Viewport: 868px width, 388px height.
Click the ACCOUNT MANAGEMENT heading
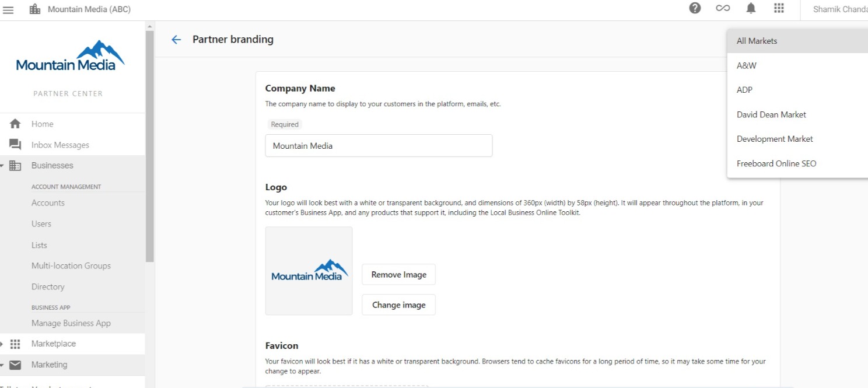(x=66, y=187)
